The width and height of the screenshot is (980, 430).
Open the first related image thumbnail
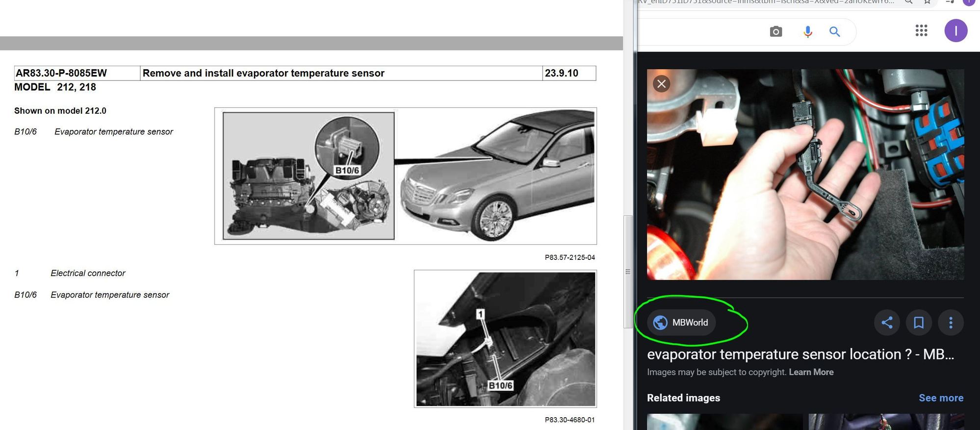(724, 422)
